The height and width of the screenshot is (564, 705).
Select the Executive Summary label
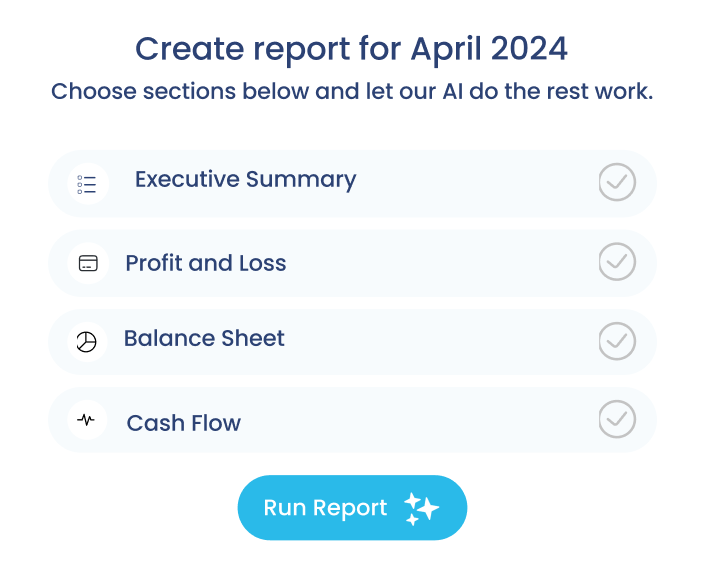tap(245, 180)
